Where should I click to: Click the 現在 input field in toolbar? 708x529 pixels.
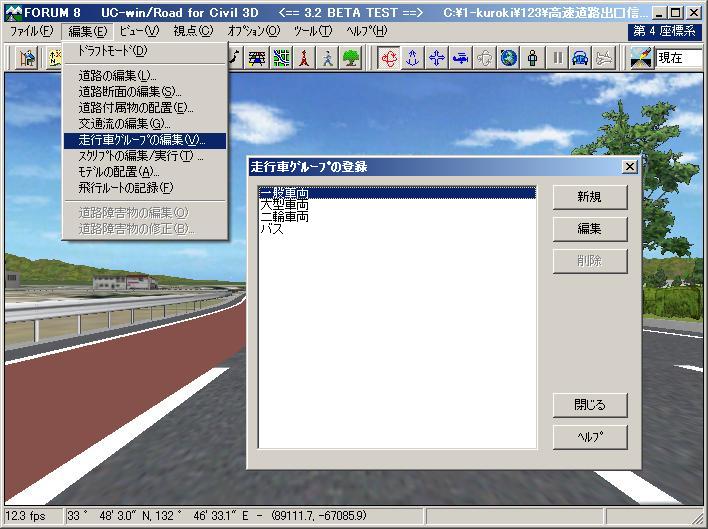pos(680,58)
